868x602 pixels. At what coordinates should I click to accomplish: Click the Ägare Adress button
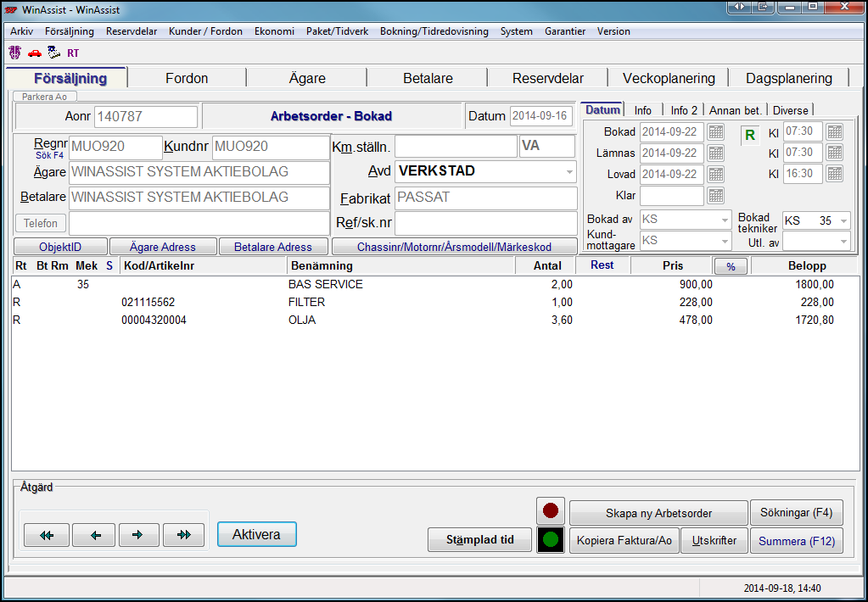pos(163,247)
